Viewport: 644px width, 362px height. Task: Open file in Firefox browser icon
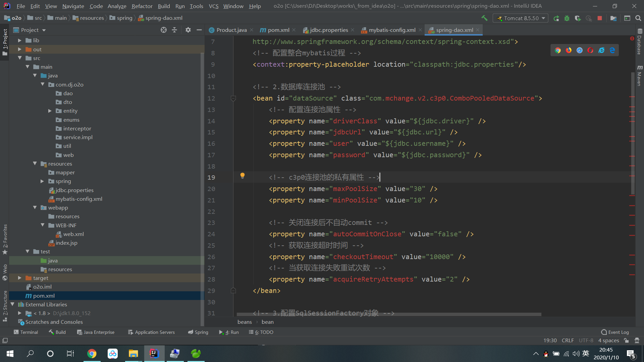[x=569, y=50]
